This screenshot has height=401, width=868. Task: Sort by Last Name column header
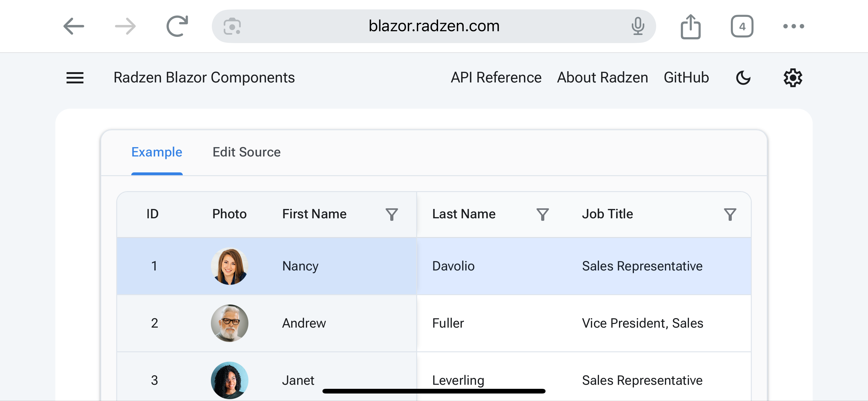point(464,214)
